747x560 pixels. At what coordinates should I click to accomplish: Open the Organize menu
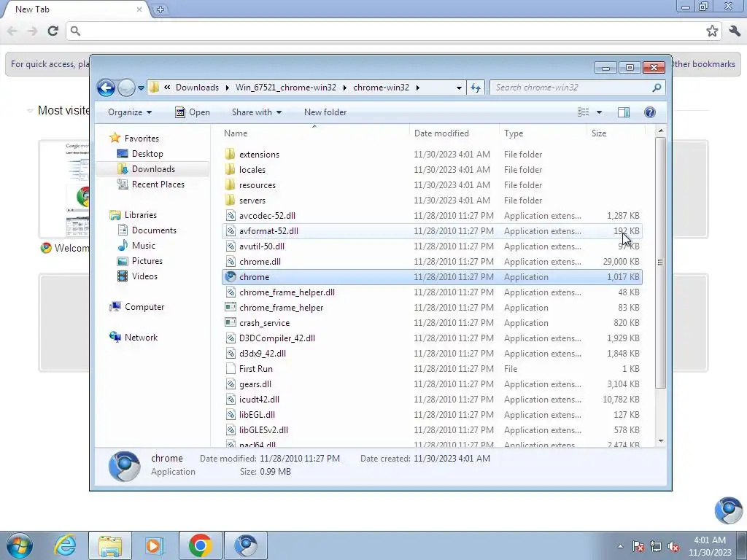(130, 112)
